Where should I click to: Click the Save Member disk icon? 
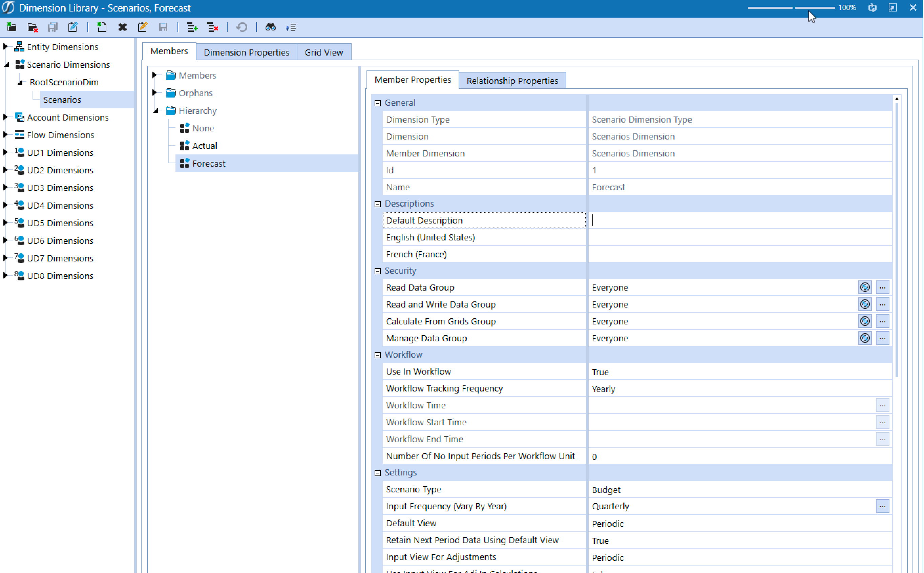(163, 27)
